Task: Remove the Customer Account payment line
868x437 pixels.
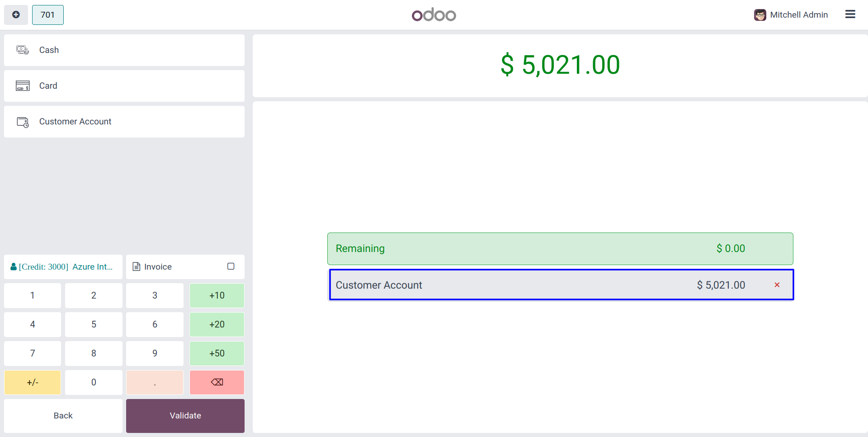Action: tap(777, 285)
